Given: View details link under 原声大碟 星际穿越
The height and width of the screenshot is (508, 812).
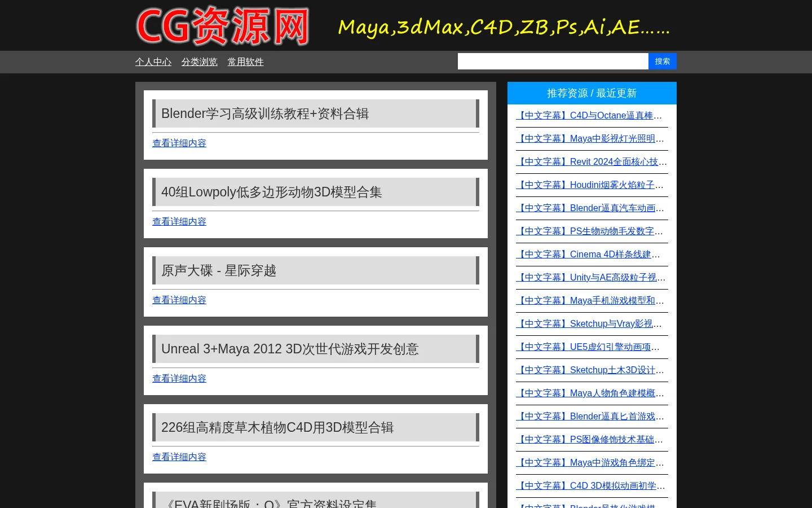Looking at the screenshot, I should coord(179,300).
